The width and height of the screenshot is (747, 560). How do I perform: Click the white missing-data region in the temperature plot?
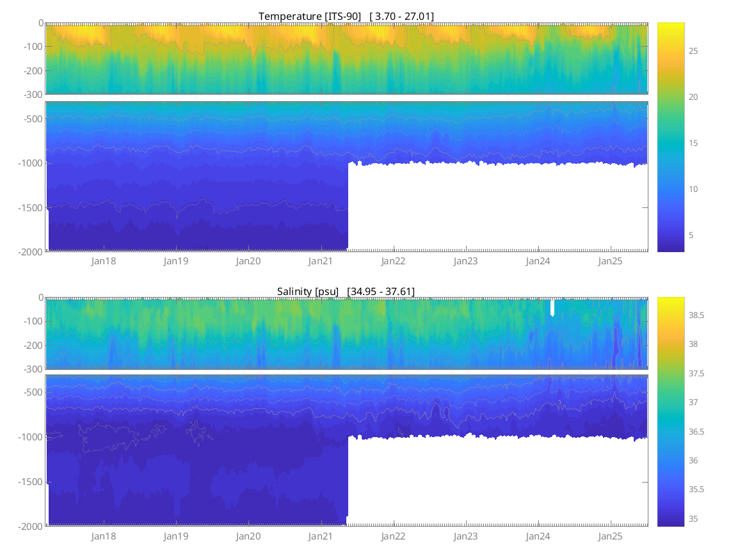[x=496, y=208]
